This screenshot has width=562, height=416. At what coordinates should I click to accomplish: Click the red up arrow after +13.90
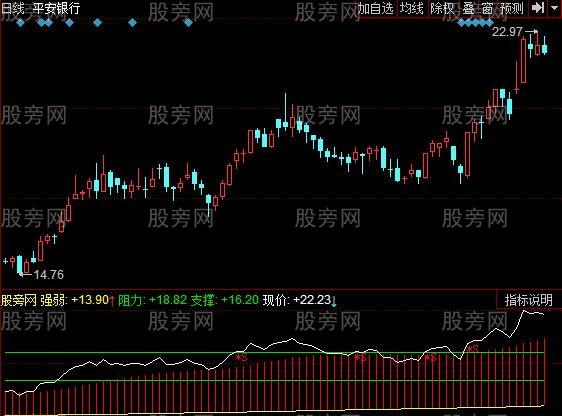coord(112,301)
